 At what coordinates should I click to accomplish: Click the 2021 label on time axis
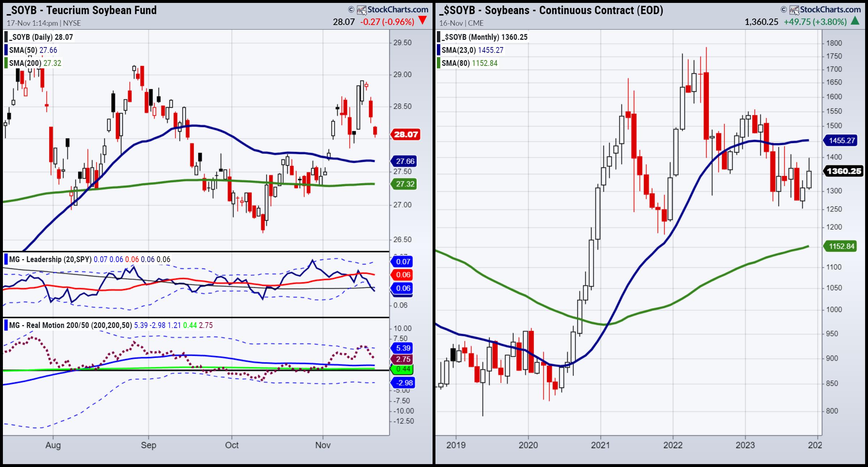pyautogui.click(x=600, y=445)
